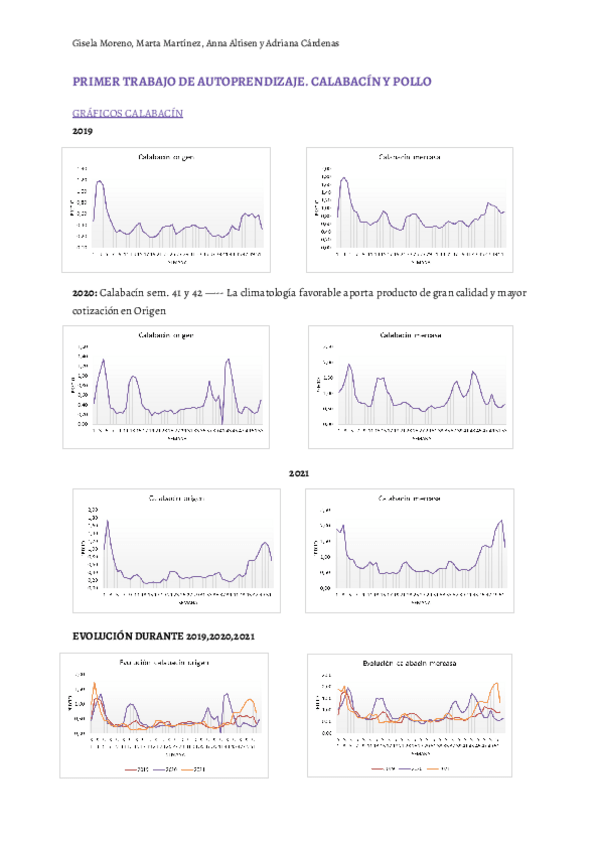This screenshot has width=600, height=848.
Task: Select the 2021 Calabacín origen chart
Action: (x=179, y=549)
